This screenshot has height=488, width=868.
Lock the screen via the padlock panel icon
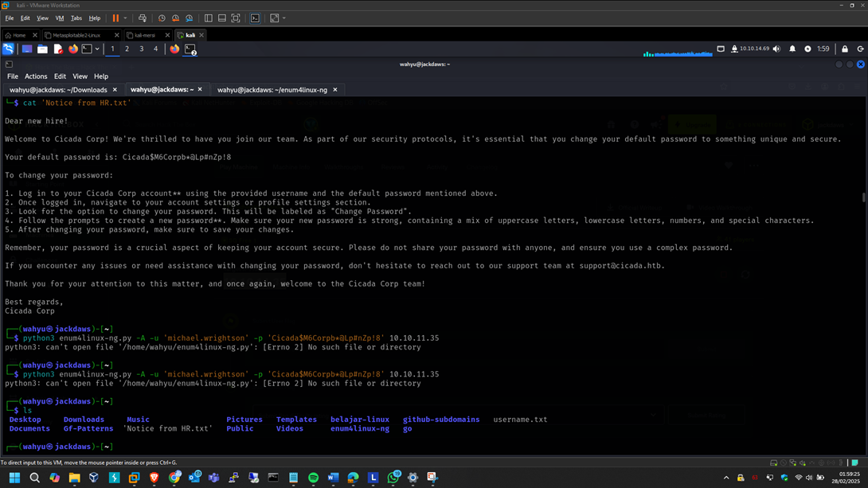[x=844, y=49]
